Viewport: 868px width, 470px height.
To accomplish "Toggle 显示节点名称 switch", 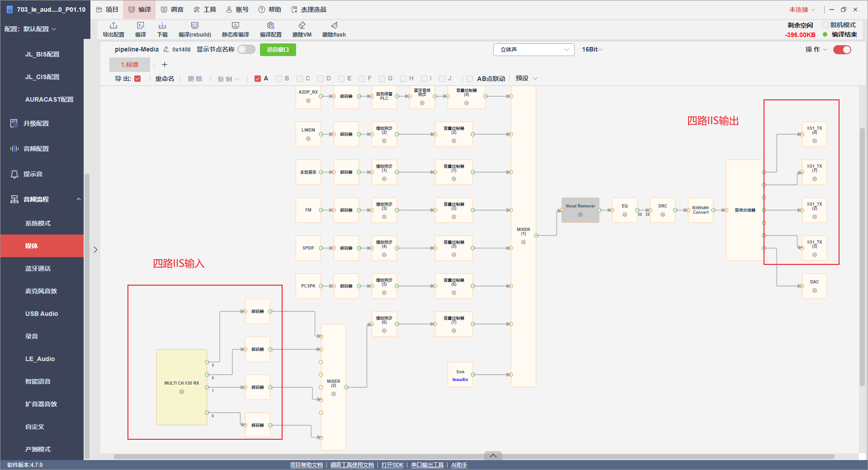I will 246,49.
